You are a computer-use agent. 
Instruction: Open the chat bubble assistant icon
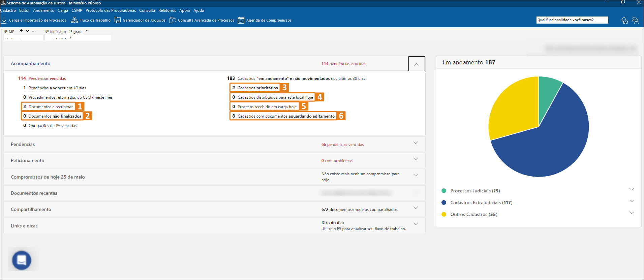(22, 260)
